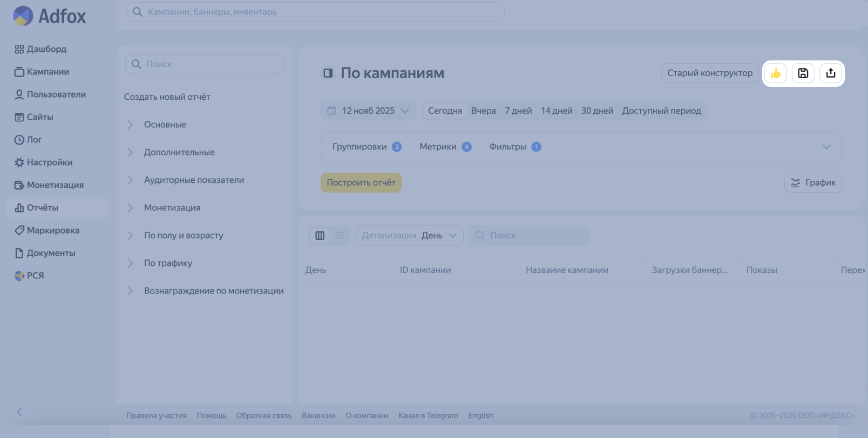Open Канал в Telegram link
Viewport: 868px width, 438px height.
click(x=428, y=415)
